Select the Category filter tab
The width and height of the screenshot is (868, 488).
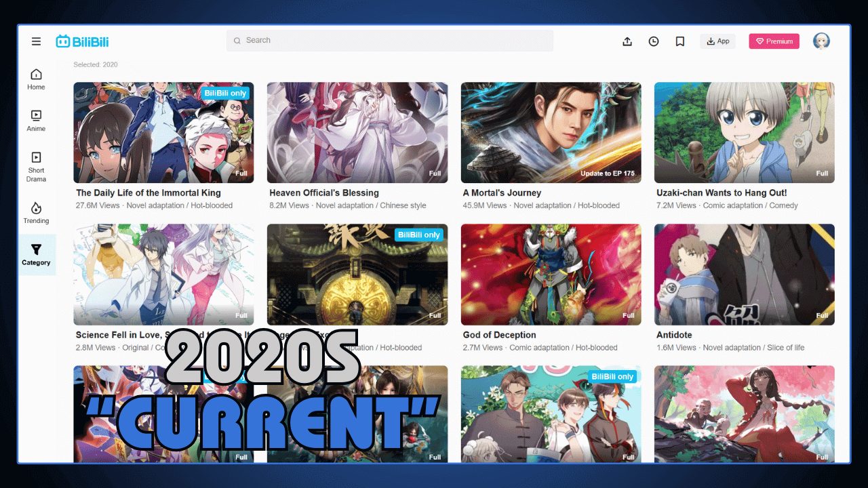pyautogui.click(x=36, y=255)
